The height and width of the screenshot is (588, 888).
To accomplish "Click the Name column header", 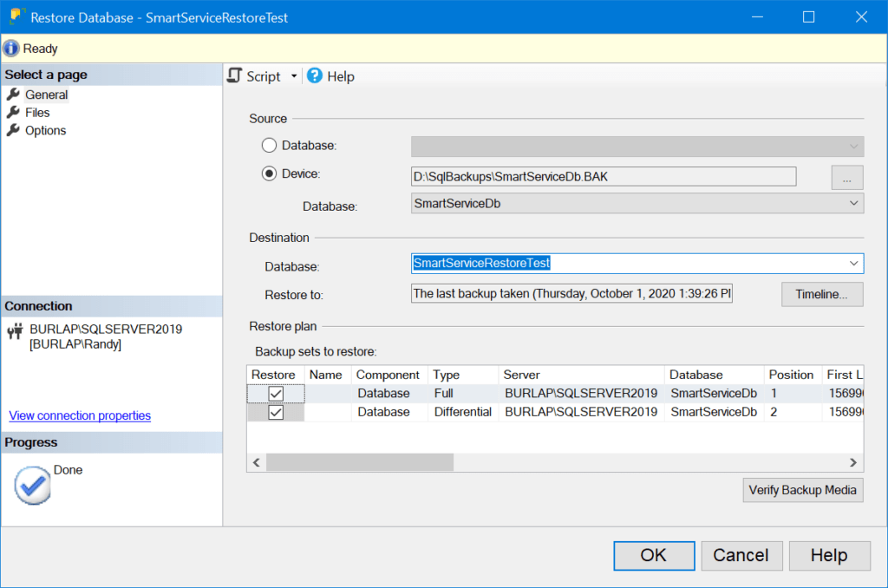I will point(326,375).
